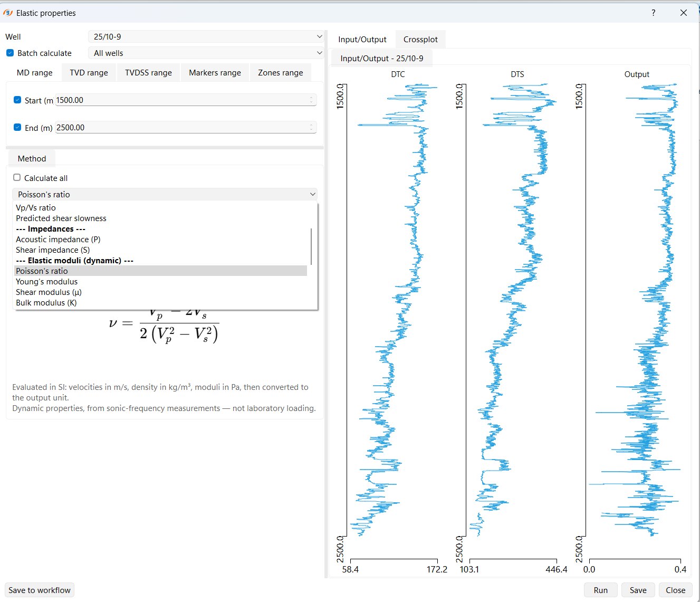Click the Close button
Screen dimensions: 700x602
point(675,590)
